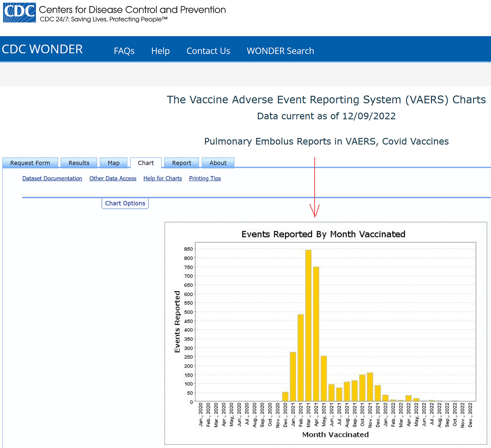Click the 'CDC 24/7: Saving Lives' tagline

coord(104,19)
